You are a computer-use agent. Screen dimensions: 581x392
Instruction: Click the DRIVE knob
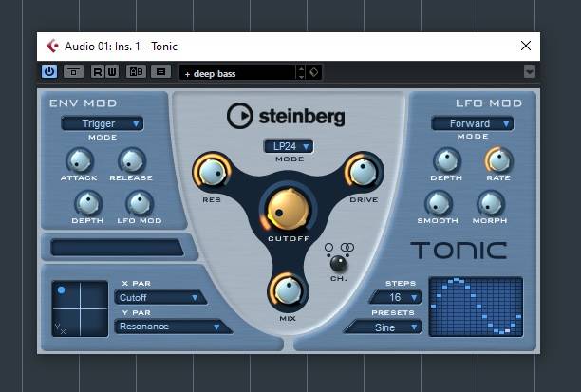(x=364, y=172)
